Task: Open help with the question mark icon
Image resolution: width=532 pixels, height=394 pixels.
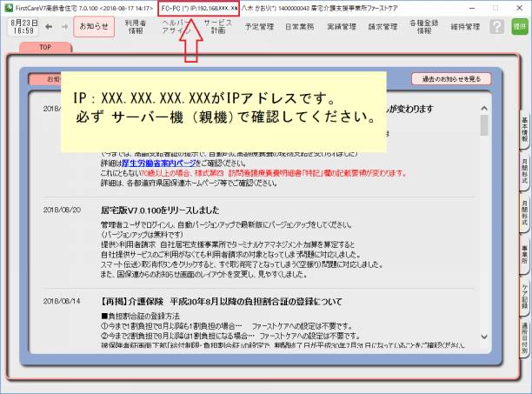Action: [x=495, y=27]
